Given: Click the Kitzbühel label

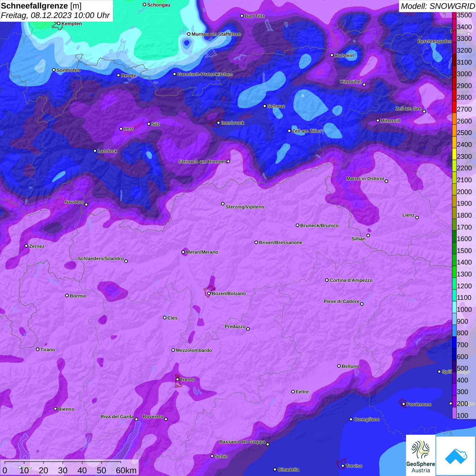Looking at the screenshot, I should (x=351, y=82).
